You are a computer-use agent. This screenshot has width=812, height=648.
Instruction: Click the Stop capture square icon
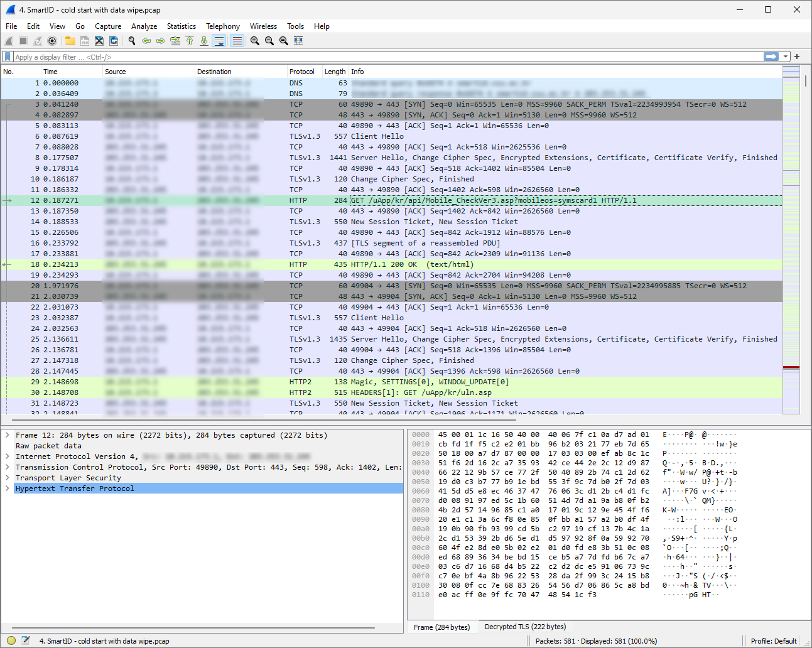tap(23, 41)
